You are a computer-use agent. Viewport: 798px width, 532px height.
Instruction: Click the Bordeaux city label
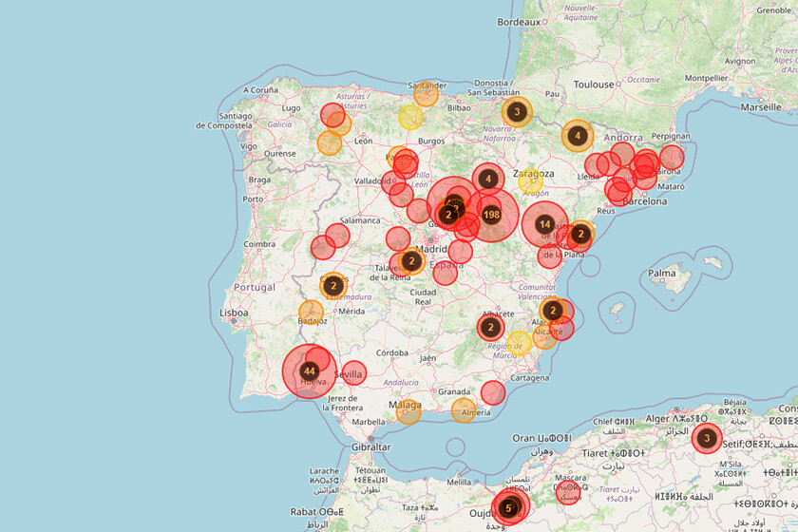point(519,22)
